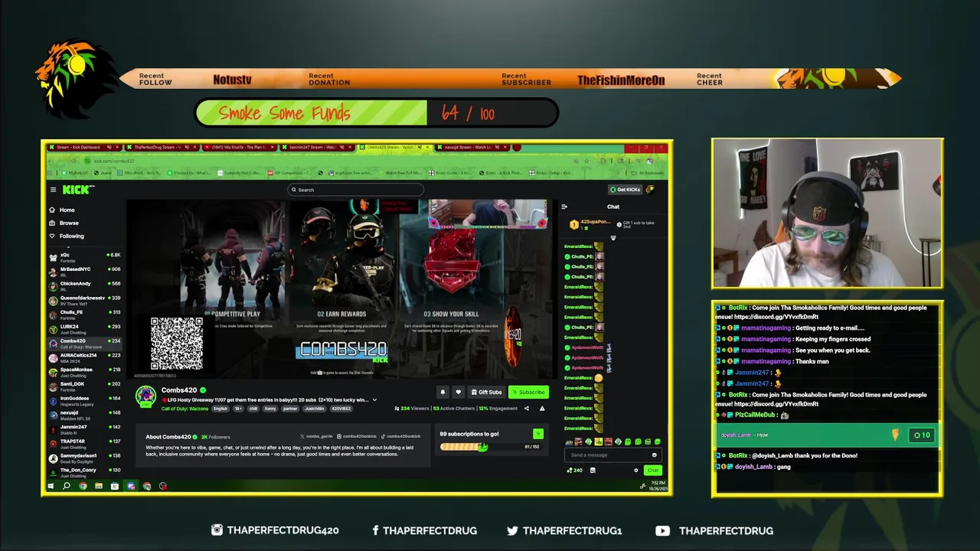Click the Smoke Some Funds goal bar
Image resolution: width=980 pixels, height=551 pixels.
coord(377,113)
